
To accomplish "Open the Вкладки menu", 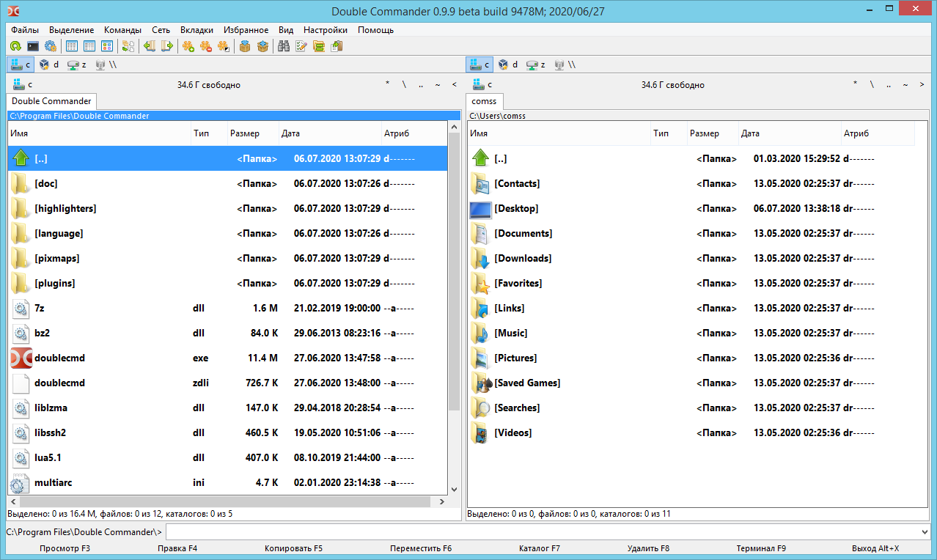I will (196, 30).
